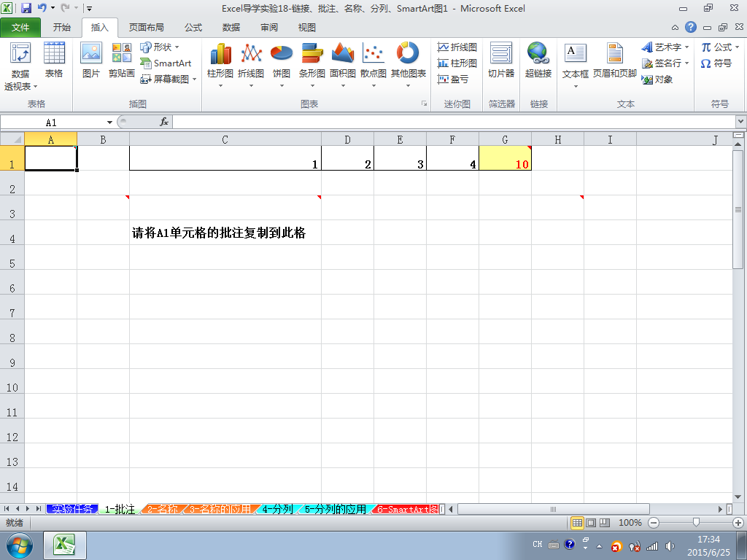747x560 pixels.
Task: Open the Charts group dialog launcher
Action: (424, 104)
